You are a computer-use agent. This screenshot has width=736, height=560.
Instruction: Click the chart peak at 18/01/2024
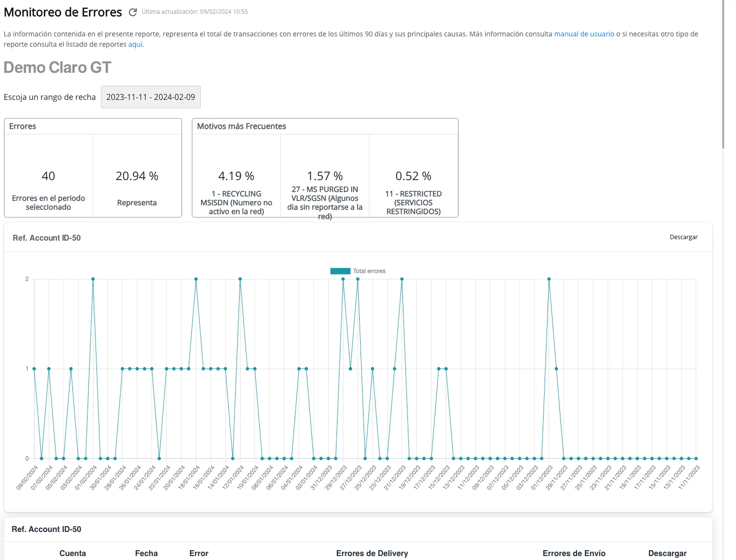pyautogui.click(x=196, y=279)
